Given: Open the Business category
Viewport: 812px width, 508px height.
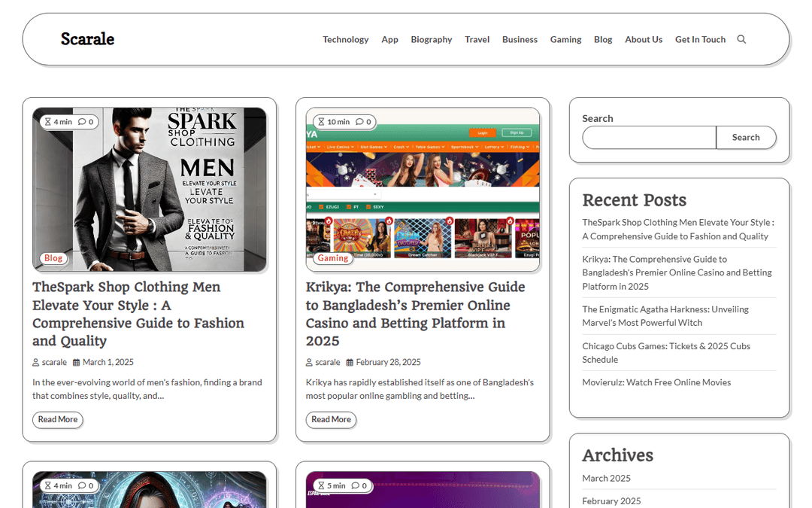Looking at the screenshot, I should [x=520, y=39].
